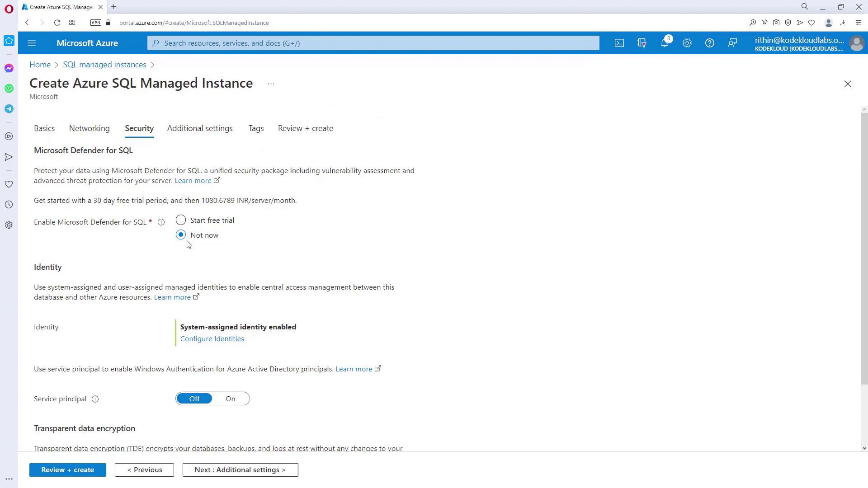Click the Review + create blue button
Image resolution: width=868 pixels, height=488 pixels.
pyautogui.click(x=68, y=470)
